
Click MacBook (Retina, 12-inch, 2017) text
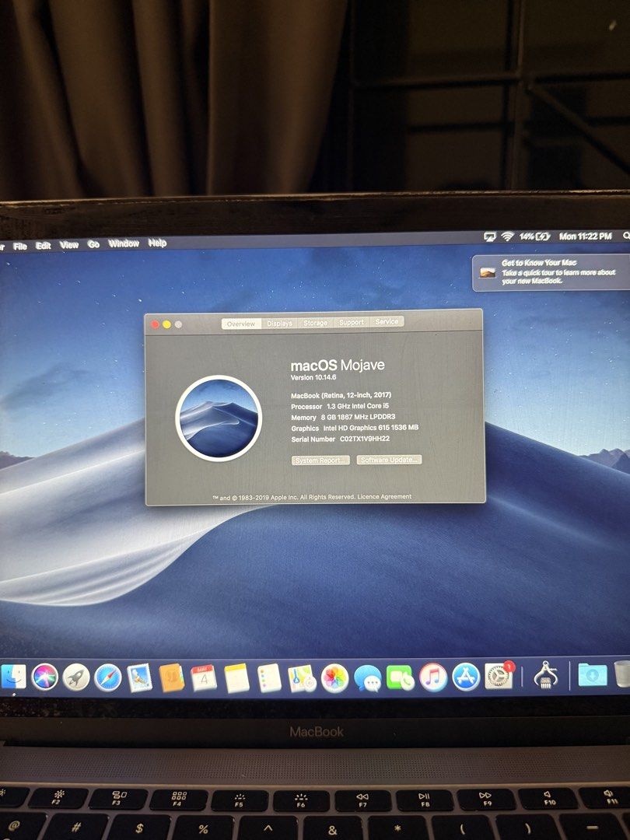(341, 395)
